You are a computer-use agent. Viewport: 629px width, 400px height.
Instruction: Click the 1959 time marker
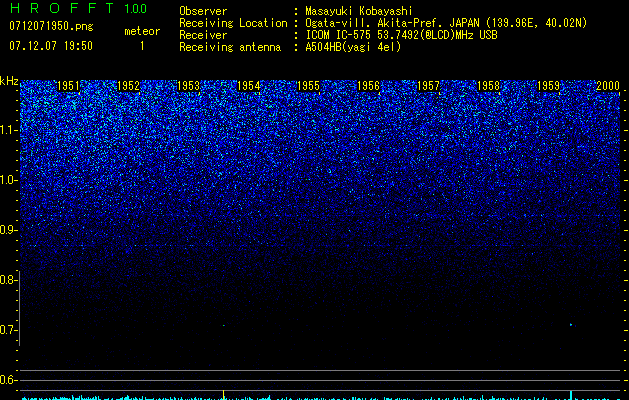pos(548,86)
